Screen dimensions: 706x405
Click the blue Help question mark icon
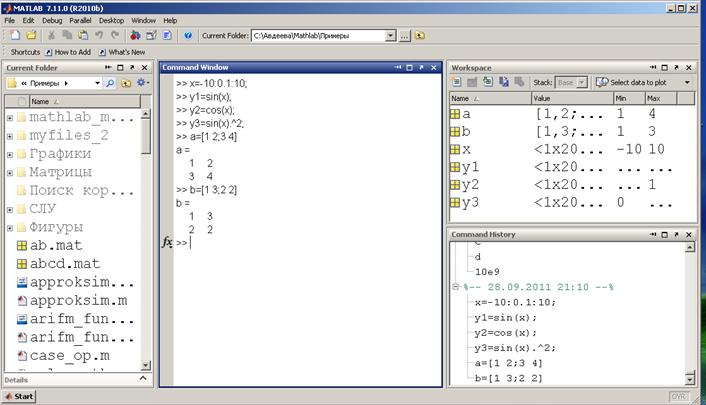click(188, 35)
